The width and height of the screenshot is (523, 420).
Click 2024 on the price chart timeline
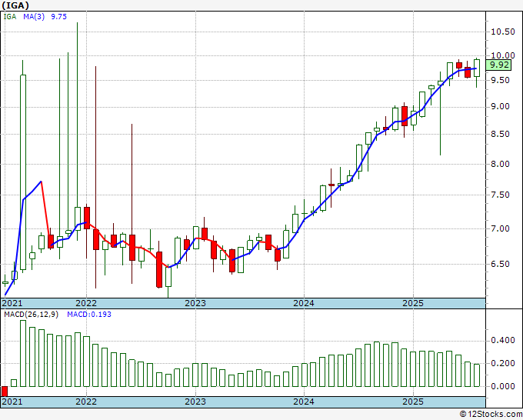(x=304, y=303)
